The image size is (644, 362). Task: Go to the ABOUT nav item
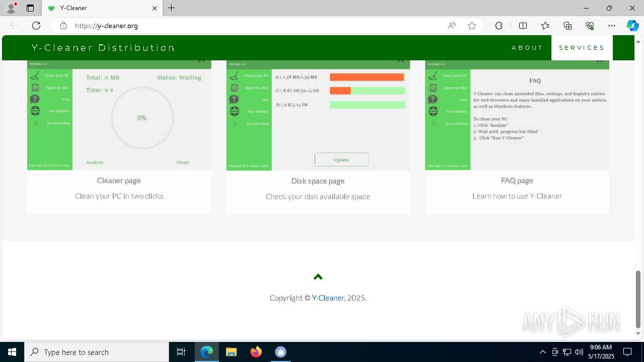point(527,48)
